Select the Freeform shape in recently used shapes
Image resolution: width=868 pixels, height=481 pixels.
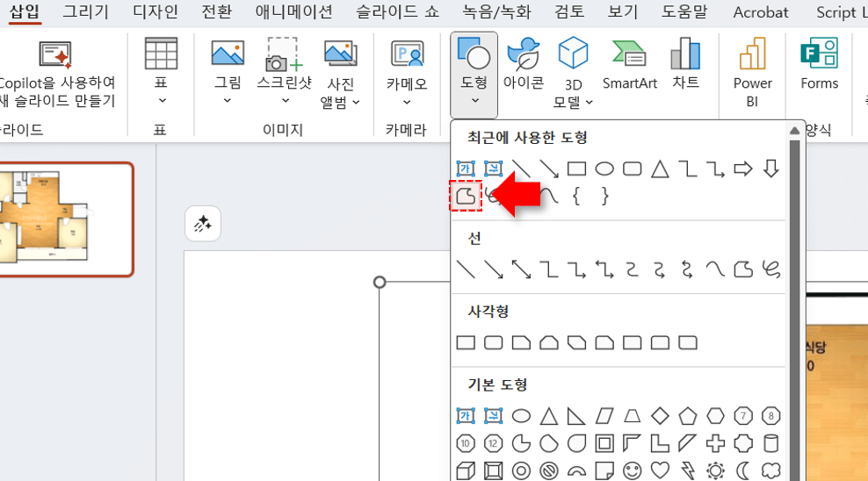(x=466, y=196)
